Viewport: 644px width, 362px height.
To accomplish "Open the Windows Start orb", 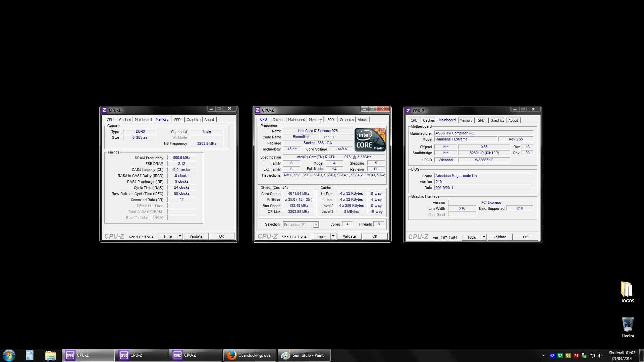I will [9, 355].
